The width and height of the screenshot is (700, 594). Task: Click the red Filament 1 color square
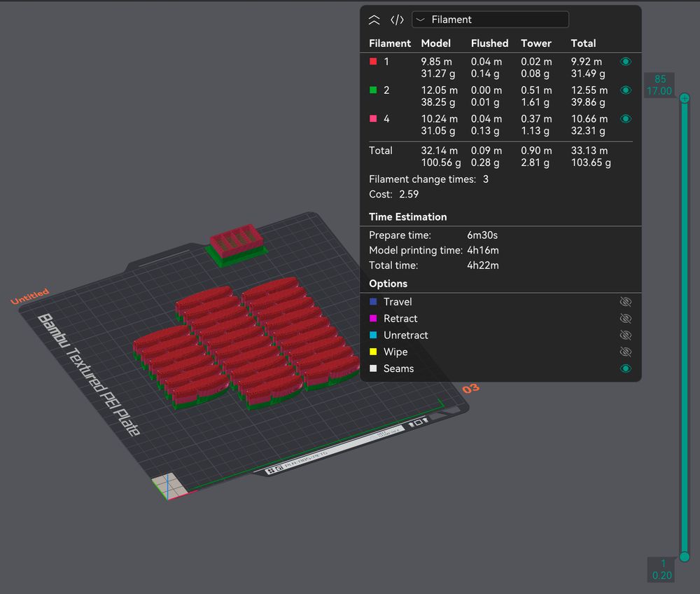pos(372,62)
